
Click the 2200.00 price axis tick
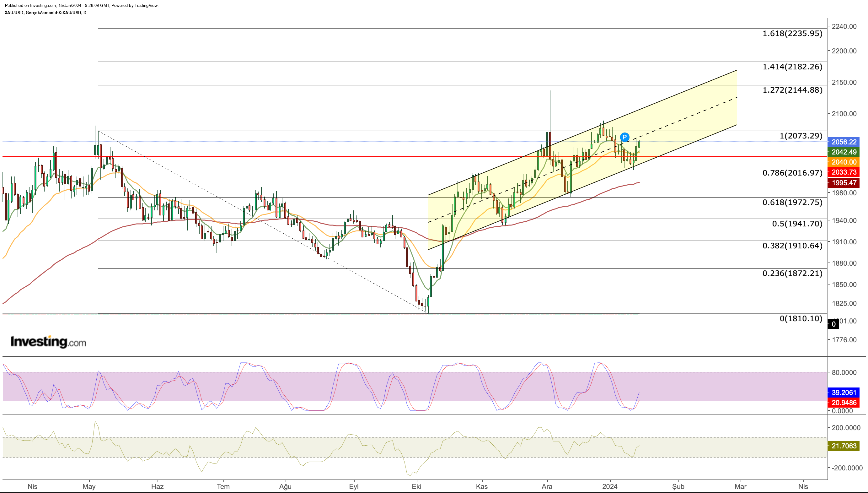[844, 51]
